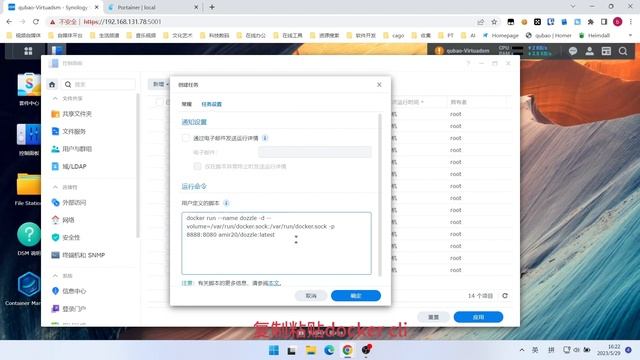
Task: Open DSM user account options icon
Action: [x=589, y=51]
